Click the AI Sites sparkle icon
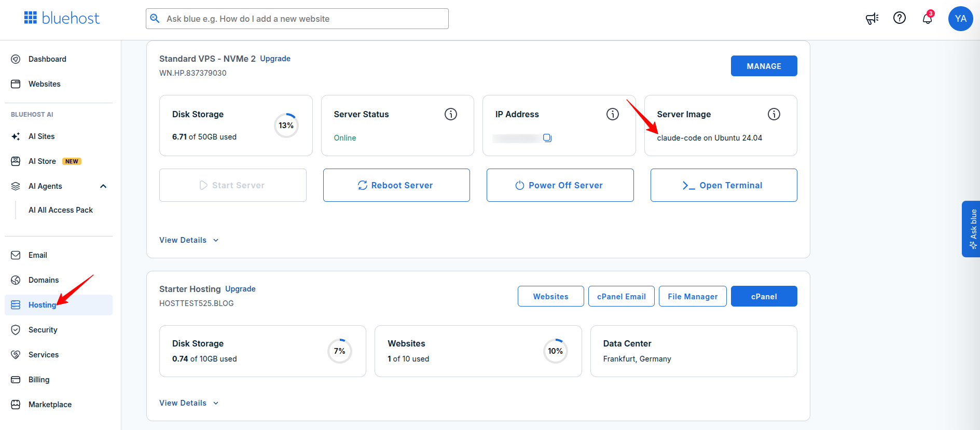This screenshot has width=980, height=430. click(16, 136)
